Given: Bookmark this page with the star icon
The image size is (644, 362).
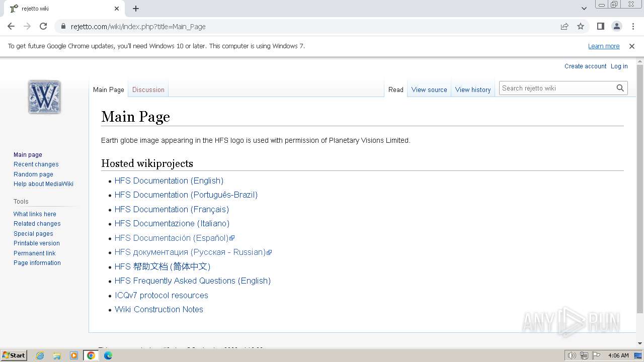Looking at the screenshot, I should (581, 26).
